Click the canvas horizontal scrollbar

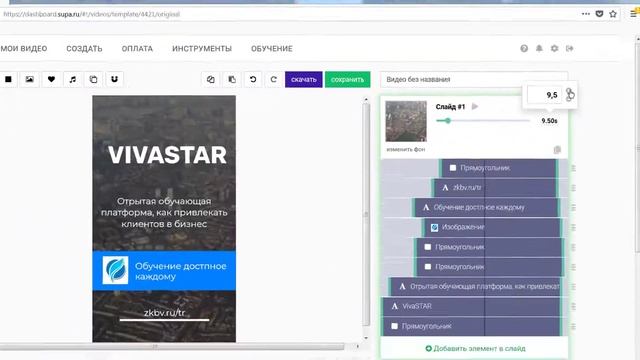[x=172, y=347]
